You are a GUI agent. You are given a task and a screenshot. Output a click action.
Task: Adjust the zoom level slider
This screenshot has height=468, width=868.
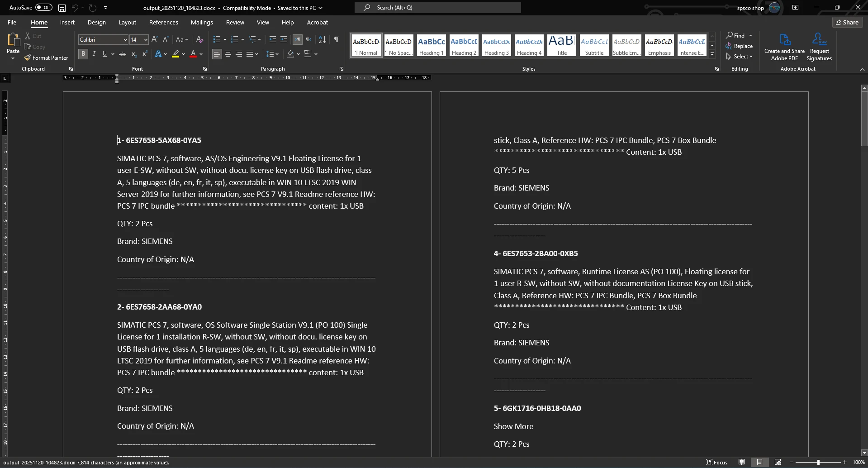point(818,462)
